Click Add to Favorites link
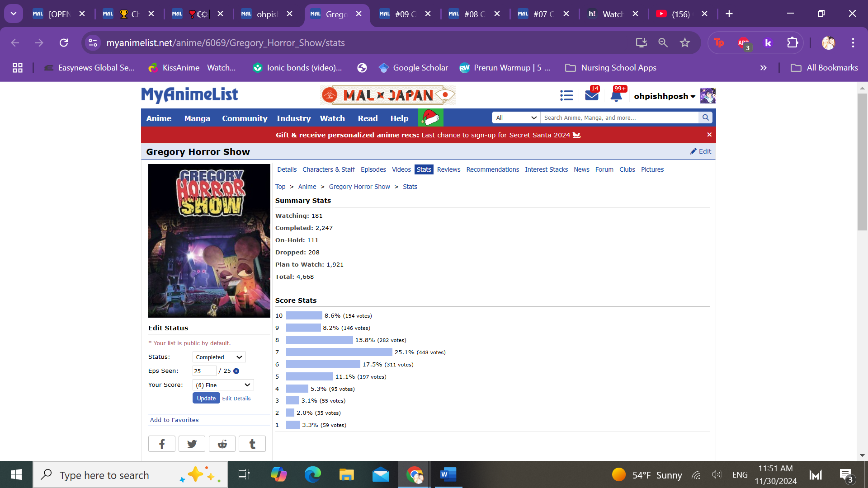The image size is (868, 488). pyautogui.click(x=174, y=420)
